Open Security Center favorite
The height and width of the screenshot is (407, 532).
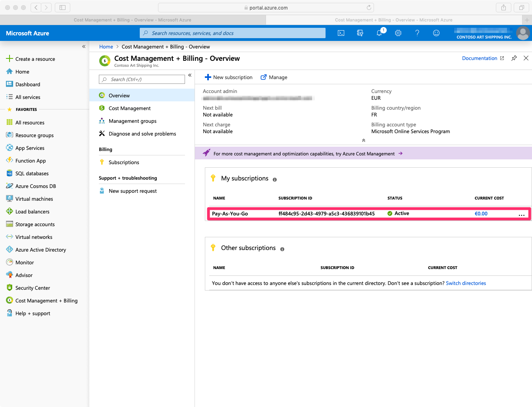(x=28, y=288)
